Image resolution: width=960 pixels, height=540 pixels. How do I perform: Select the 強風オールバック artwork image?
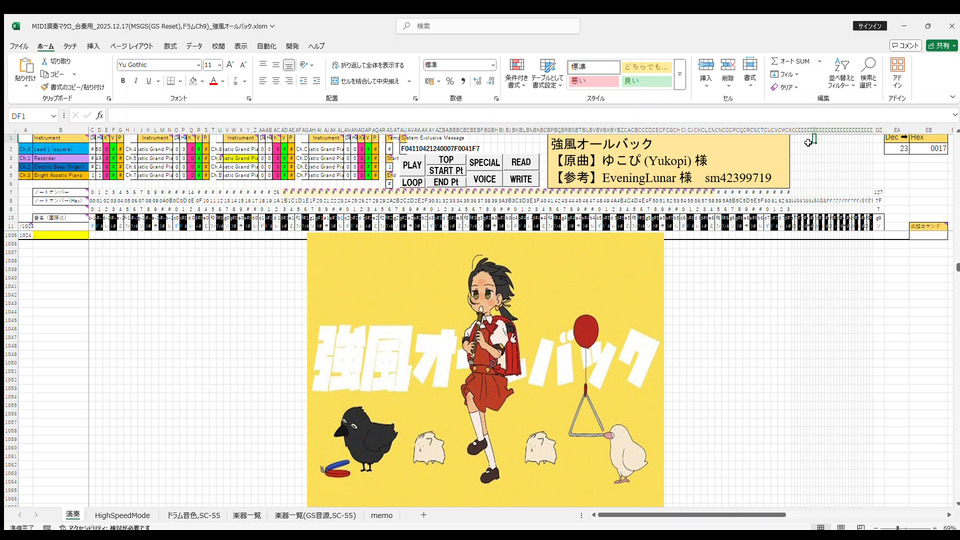[x=485, y=369]
